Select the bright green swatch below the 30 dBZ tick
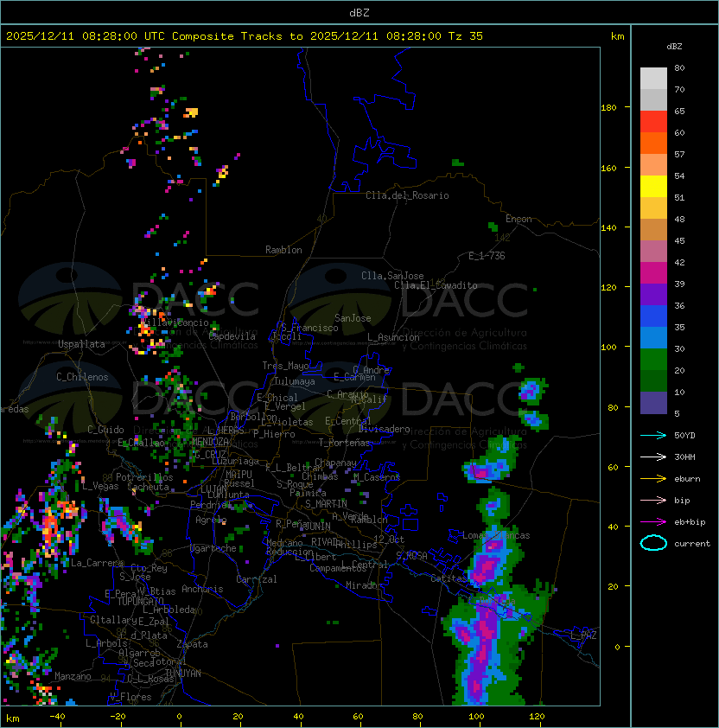 (653, 360)
